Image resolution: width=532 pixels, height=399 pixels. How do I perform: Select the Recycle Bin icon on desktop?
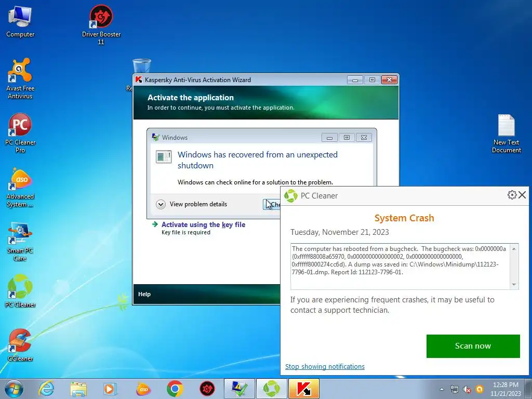(141, 66)
